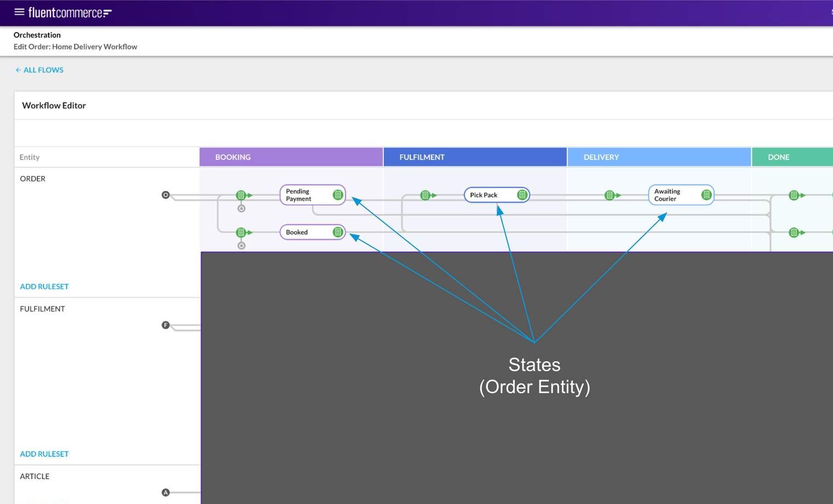Click the green ruleset icon in DONE column
The width and height of the screenshot is (833, 504).
pos(793,195)
